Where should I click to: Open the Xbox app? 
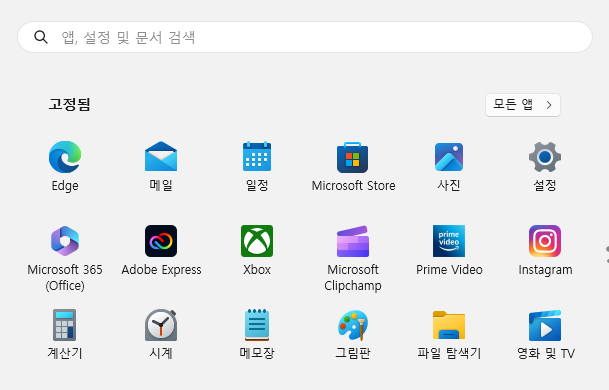click(x=257, y=241)
